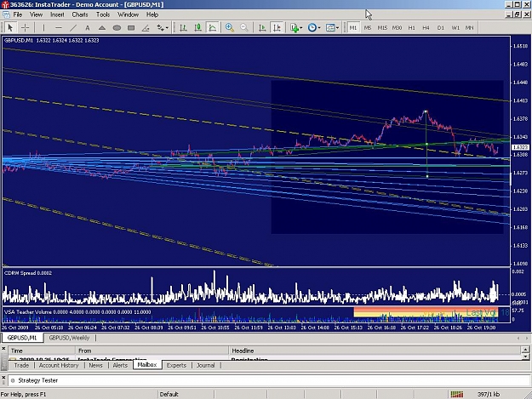Open the Trade terminal tab

pos(21,365)
